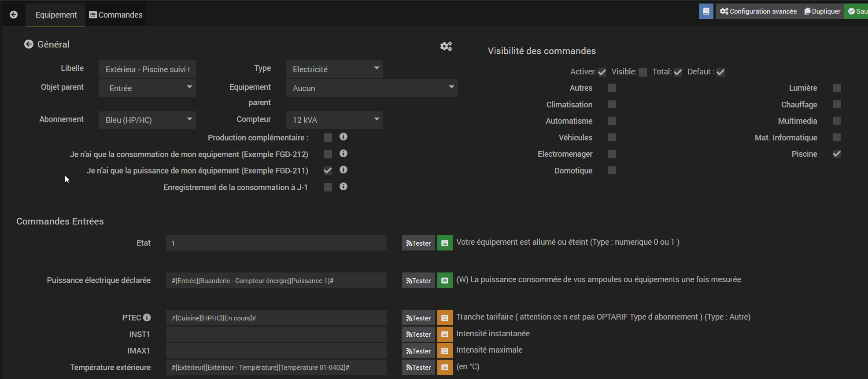
Task: Click Tester for the Etat command
Action: point(418,243)
